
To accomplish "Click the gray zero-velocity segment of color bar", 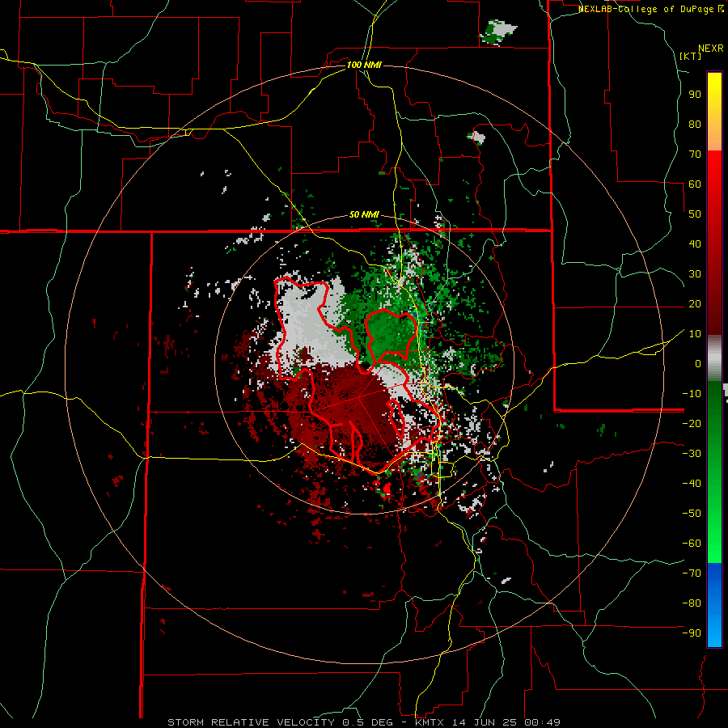I will tap(714, 358).
